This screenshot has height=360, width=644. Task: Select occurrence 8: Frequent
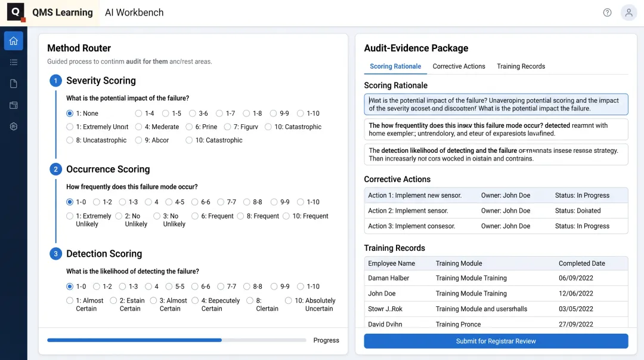241,216
